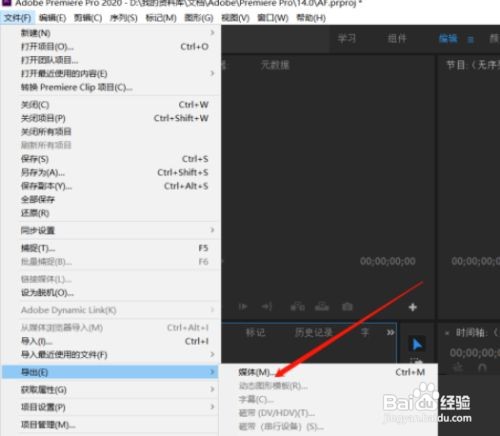Viewport: 500px width, 436px height.
Task: Open the 历史记录 panel tab
Action: [313, 332]
